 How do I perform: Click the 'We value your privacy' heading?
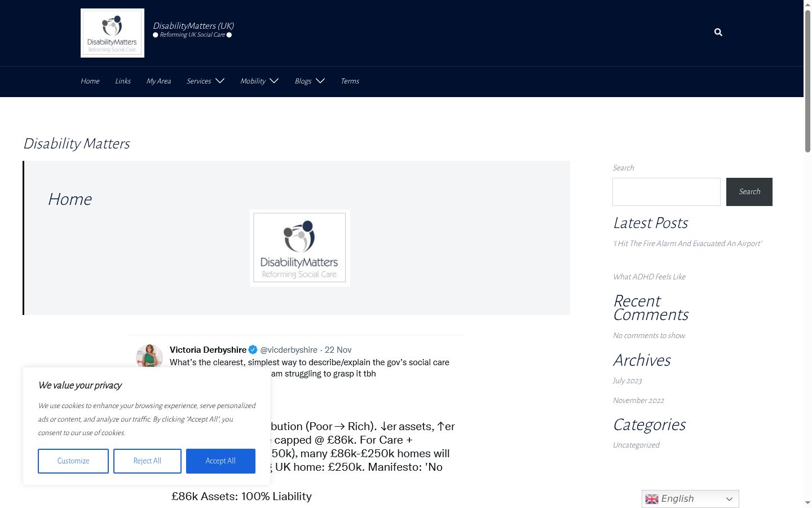click(80, 386)
